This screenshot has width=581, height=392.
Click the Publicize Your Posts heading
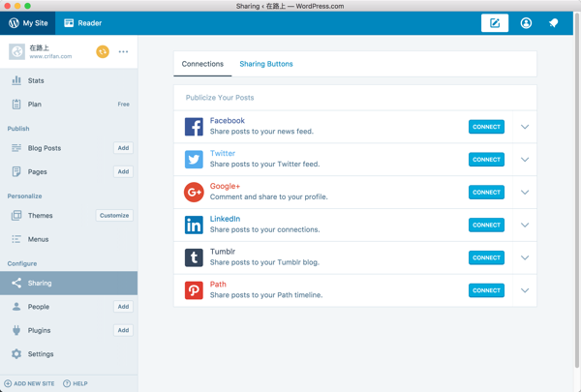[x=220, y=98]
